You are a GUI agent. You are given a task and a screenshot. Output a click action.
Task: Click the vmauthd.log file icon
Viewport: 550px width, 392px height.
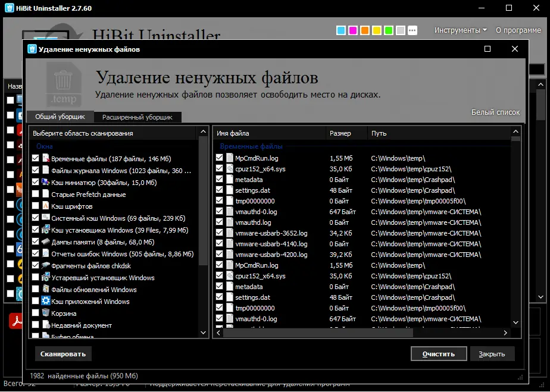[229, 222]
